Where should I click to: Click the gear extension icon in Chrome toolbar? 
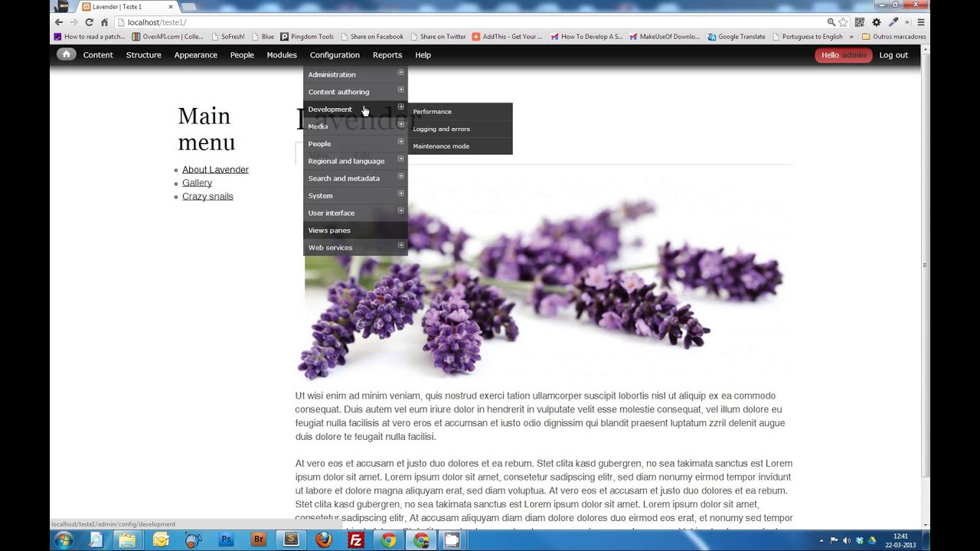877,22
